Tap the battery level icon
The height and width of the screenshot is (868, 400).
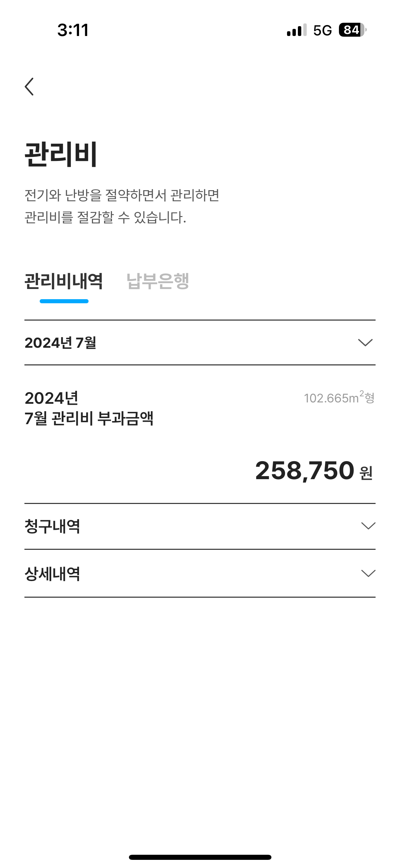point(352,30)
